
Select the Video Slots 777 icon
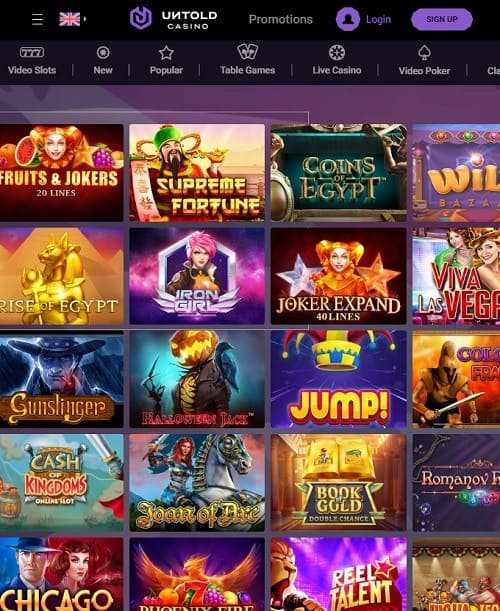click(32, 52)
